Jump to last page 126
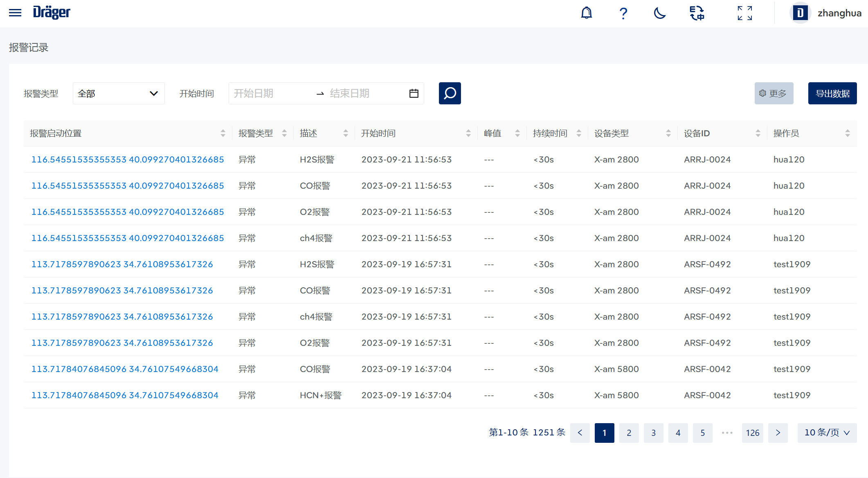Viewport: 868px width, 478px height. click(x=752, y=433)
